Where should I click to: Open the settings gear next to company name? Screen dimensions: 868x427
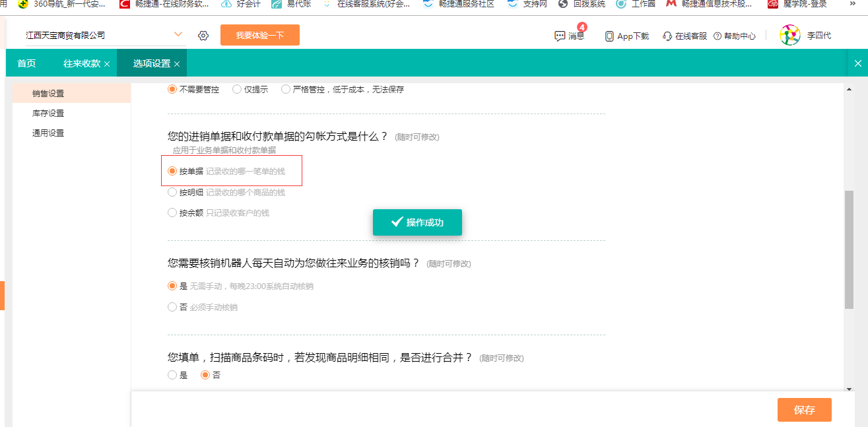(203, 35)
